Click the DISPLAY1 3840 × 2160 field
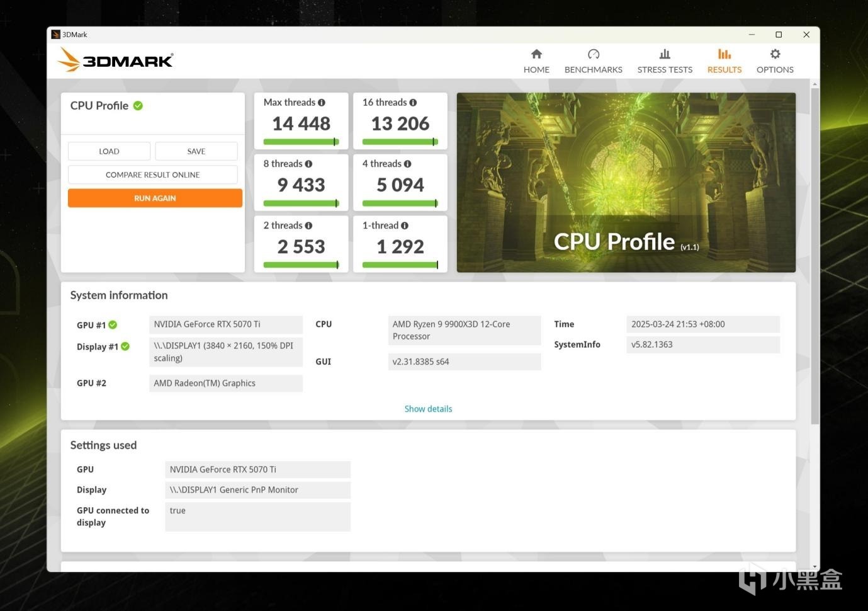 tap(226, 351)
